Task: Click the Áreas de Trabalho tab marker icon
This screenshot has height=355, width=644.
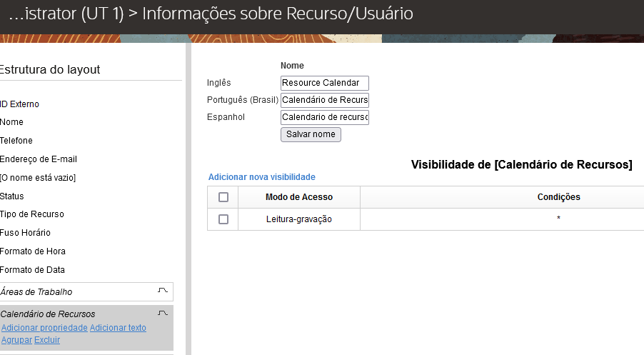Action: (x=163, y=291)
